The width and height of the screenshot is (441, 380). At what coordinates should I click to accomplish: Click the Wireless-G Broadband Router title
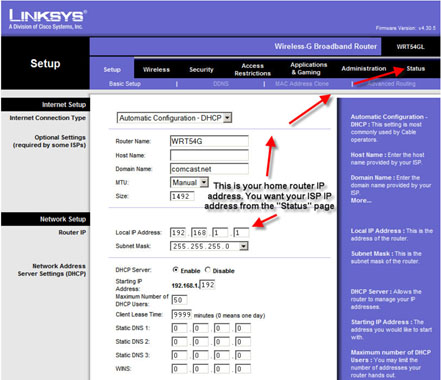tap(326, 46)
